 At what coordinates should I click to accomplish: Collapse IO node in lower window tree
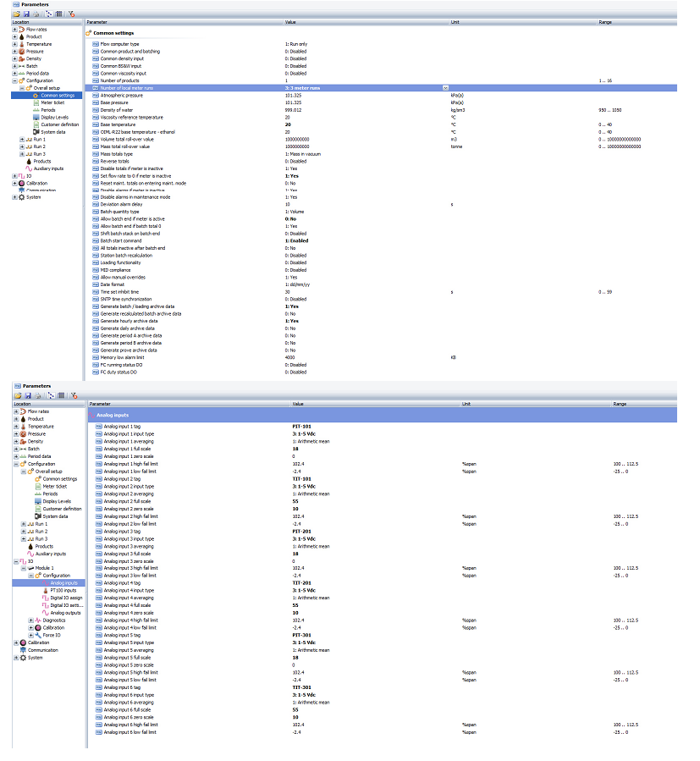tap(16, 561)
